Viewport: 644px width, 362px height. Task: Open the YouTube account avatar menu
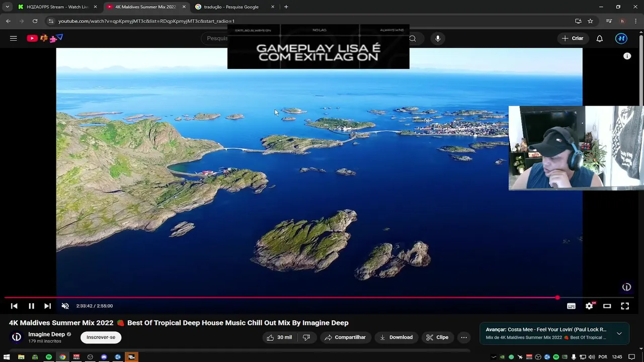pyautogui.click(x=621, y=38)
